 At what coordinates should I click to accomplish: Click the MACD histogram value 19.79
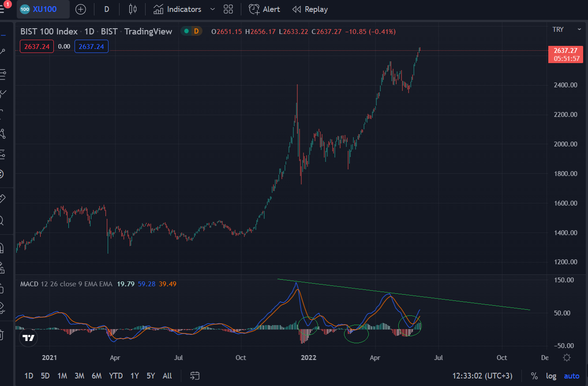pyautogui.click(x=125, y=284)
